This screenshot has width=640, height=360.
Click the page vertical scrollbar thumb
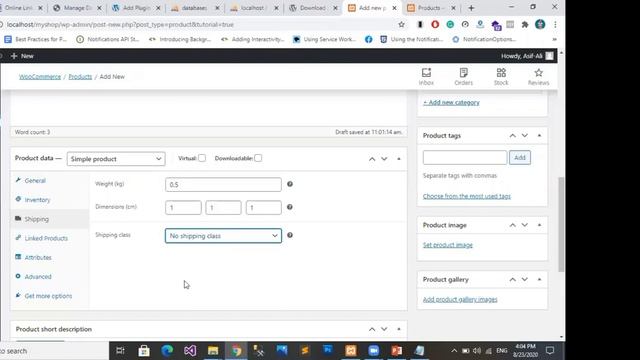click(561, 224)
